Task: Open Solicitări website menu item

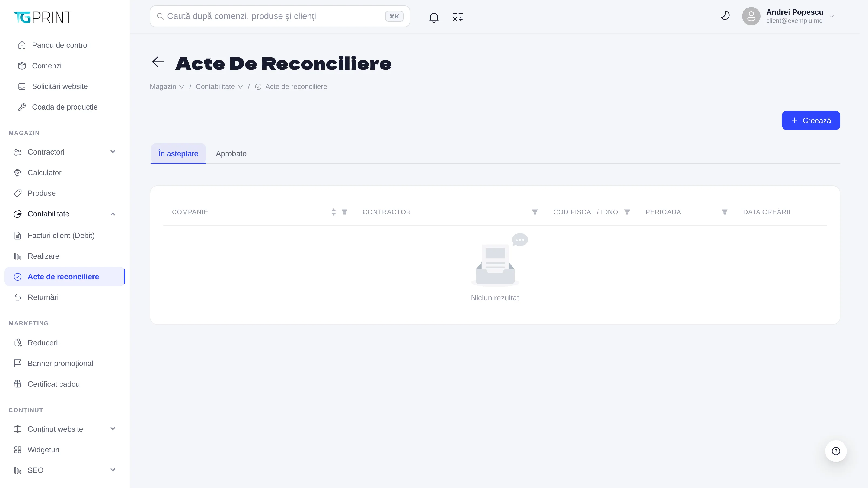Action: (x=65, y=86)
